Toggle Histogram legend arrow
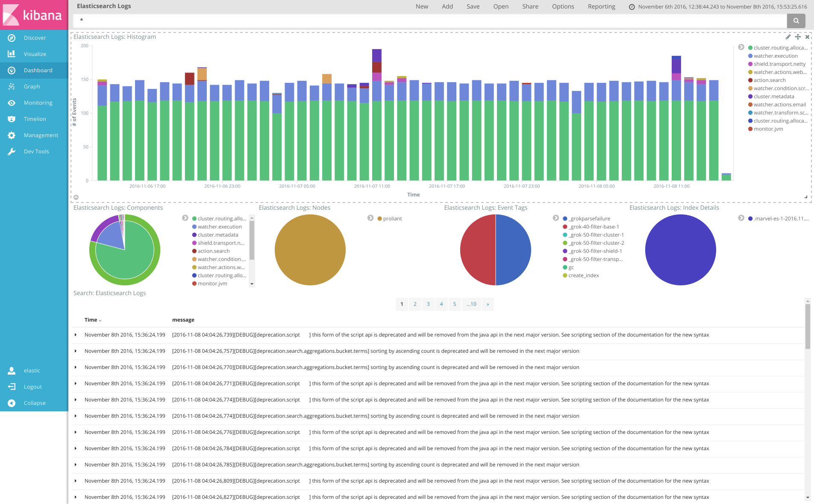This screenshot has height=504, width=814. [x=741, y=47]
